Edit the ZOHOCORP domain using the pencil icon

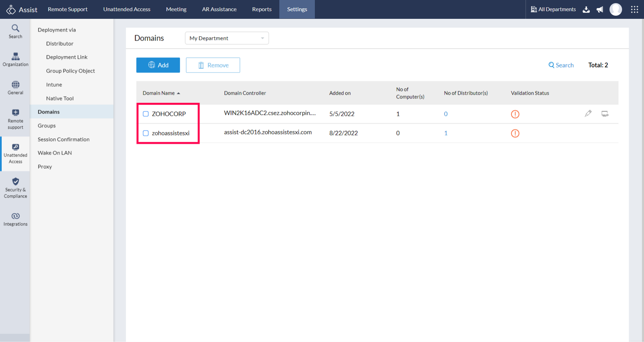tap(588, 113)
